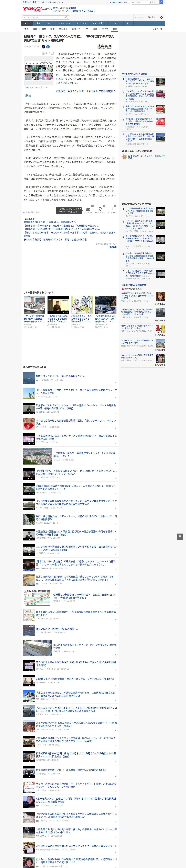Click the scroll-to-top arrow button
The image size is (186, 868).
click(180, 537)
